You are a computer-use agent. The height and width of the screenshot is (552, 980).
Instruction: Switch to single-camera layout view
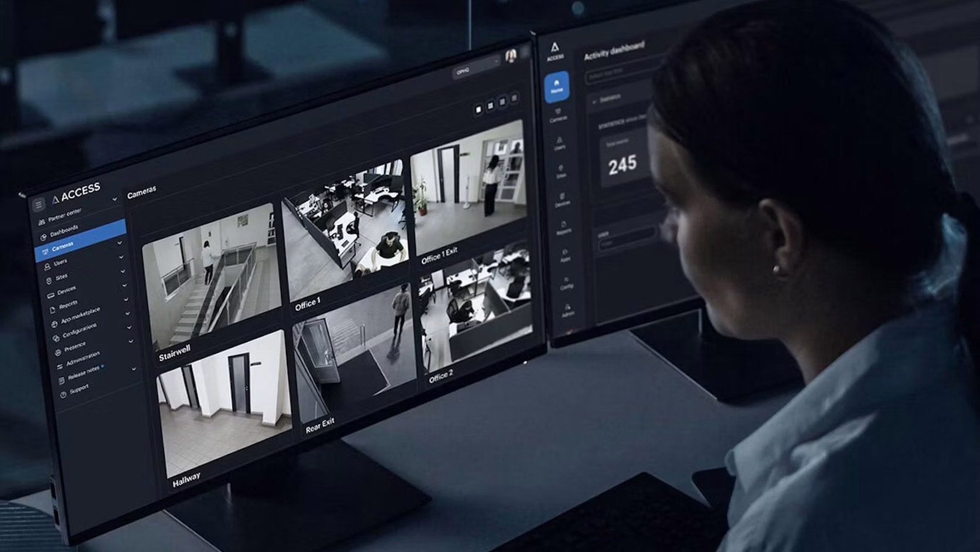(x=478, y=109)
